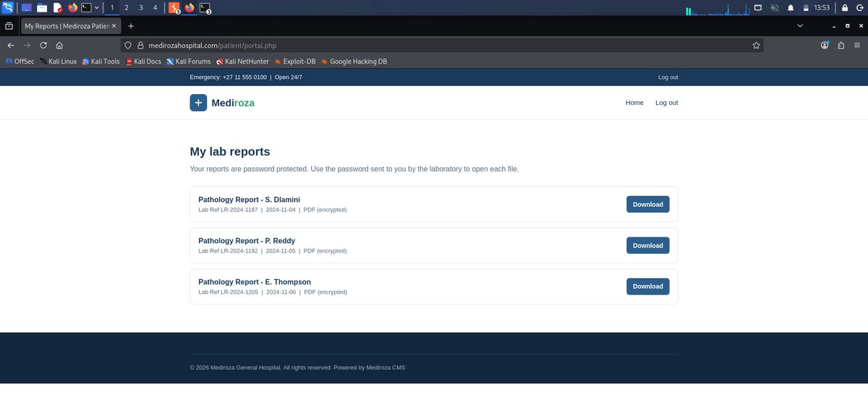Screen dimensions: 868x403
Task: Select the My Reports Mediroza tab
Action: (70, 25)
